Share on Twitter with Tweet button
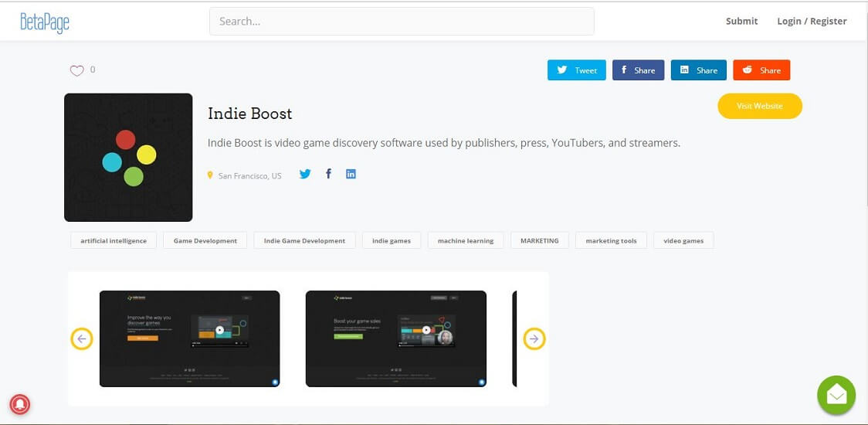 coord(577,70)
